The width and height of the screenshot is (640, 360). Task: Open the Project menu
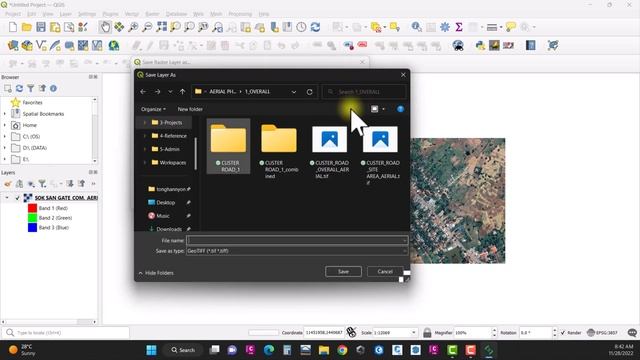point(13,14)
